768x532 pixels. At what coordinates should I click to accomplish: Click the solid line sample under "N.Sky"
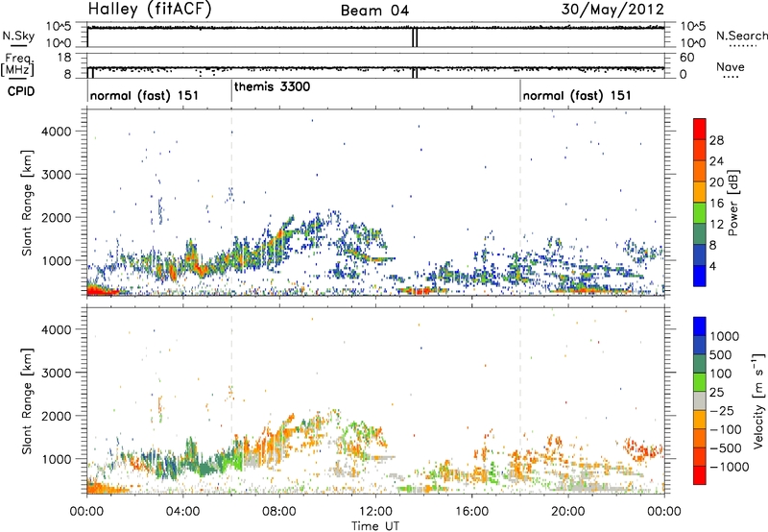[x=18, y=46]
